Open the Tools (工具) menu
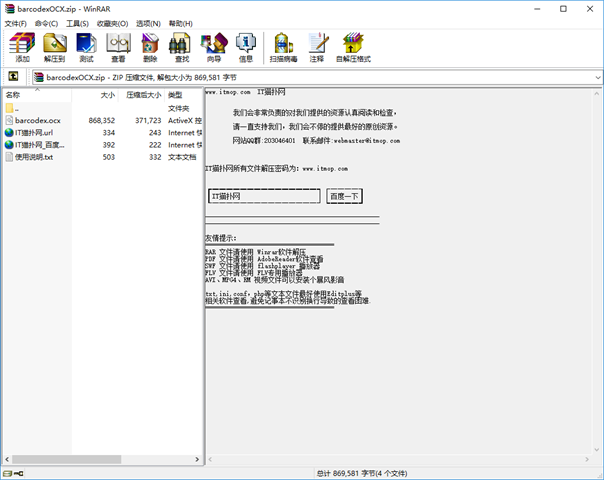 pos(77,23)
